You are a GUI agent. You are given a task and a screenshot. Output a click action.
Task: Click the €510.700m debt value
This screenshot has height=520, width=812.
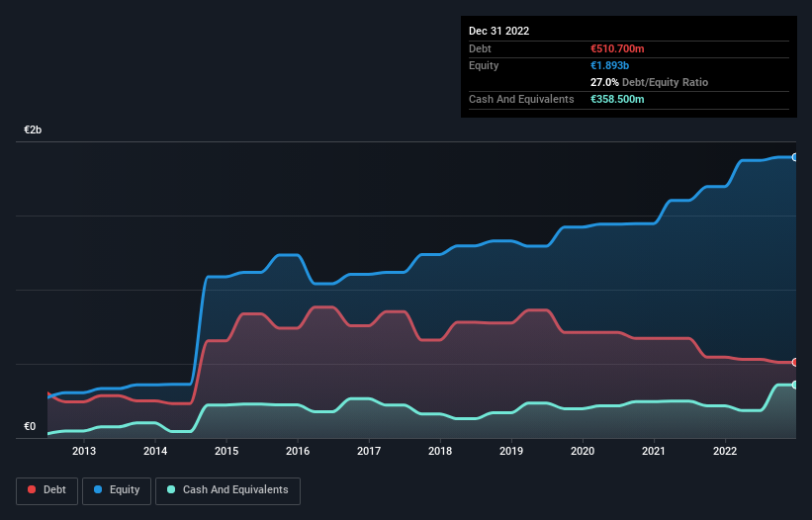point(617,48)
